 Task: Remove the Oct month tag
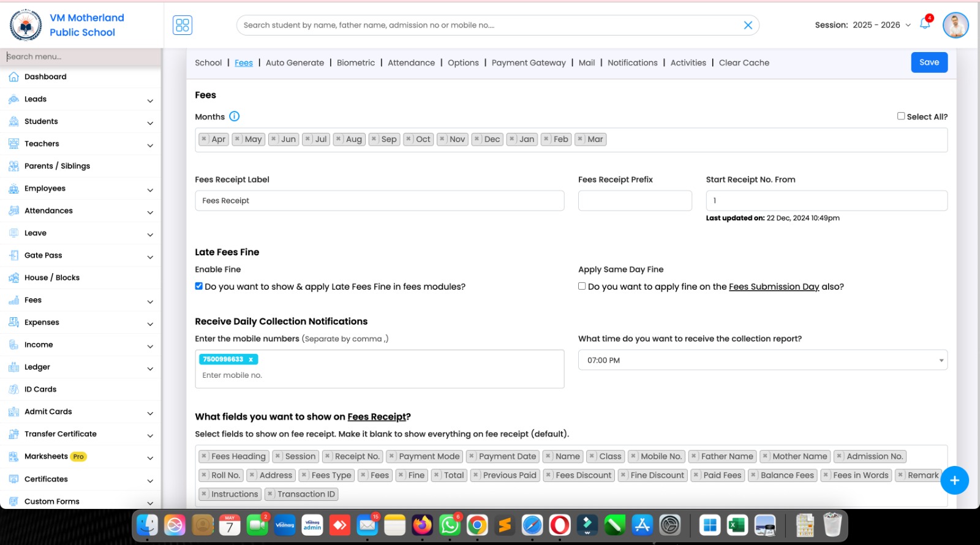[409, 139]
